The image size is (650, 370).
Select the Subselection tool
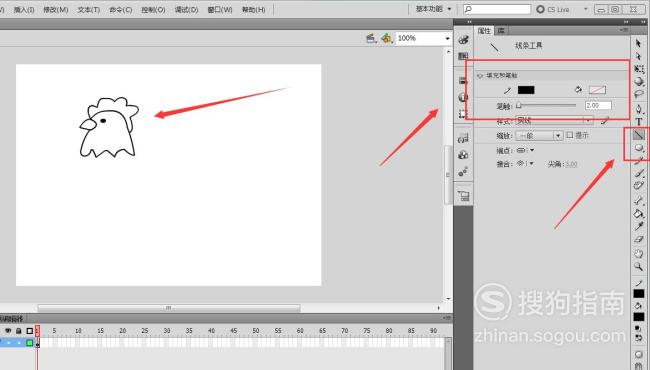[638, 56]
